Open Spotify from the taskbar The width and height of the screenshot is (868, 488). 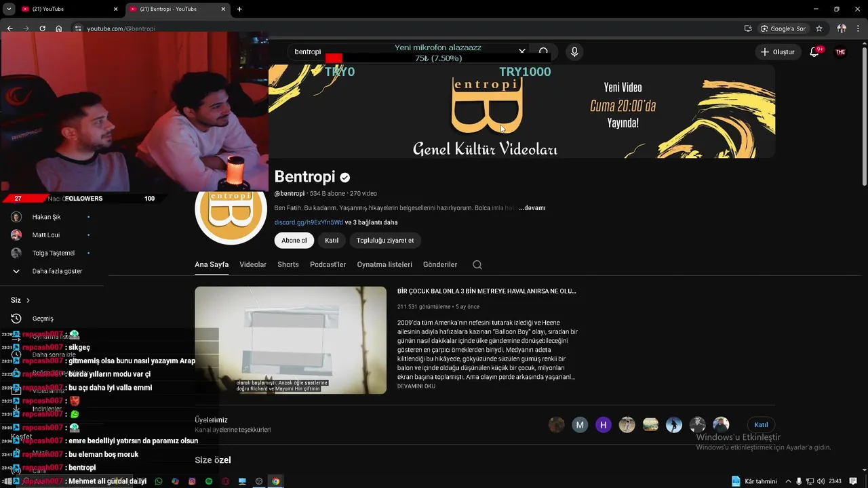pos(209,481)
